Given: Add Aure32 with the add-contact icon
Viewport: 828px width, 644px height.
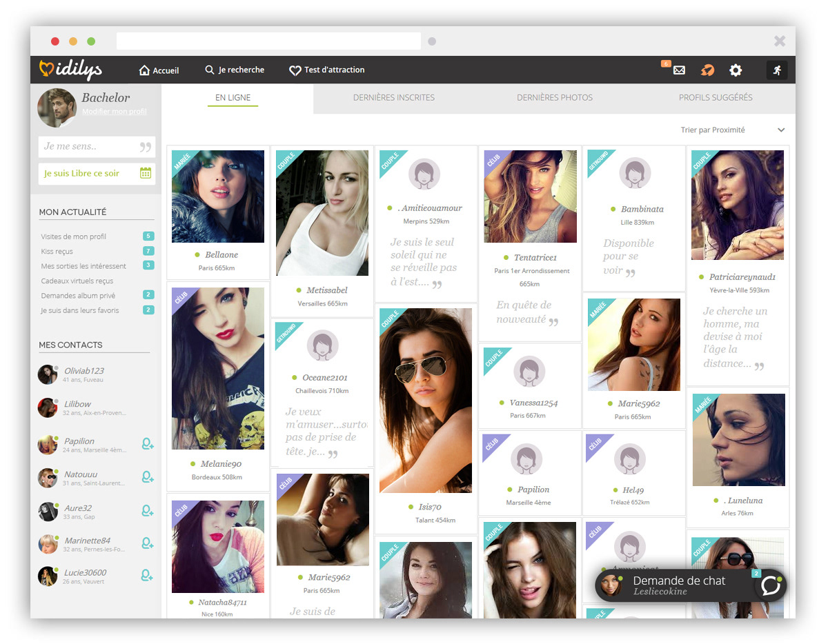Looking at the screenshot, I should tap(147, 510).
